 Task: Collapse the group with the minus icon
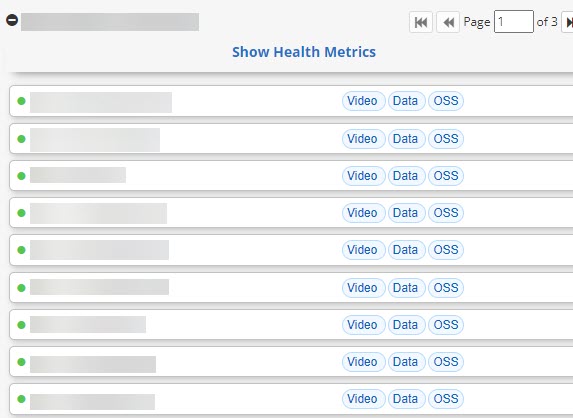tap(12, 20)
